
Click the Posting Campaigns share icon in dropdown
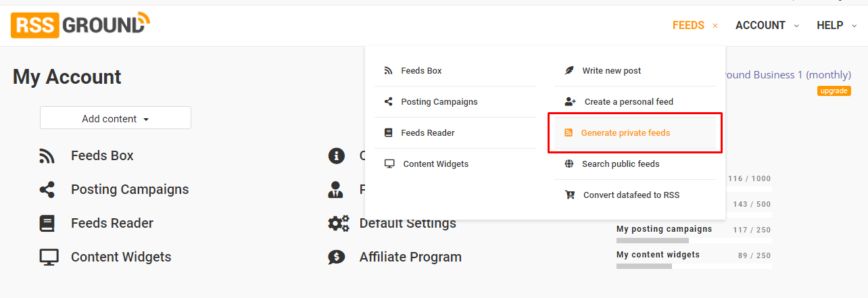click(388, 102)
